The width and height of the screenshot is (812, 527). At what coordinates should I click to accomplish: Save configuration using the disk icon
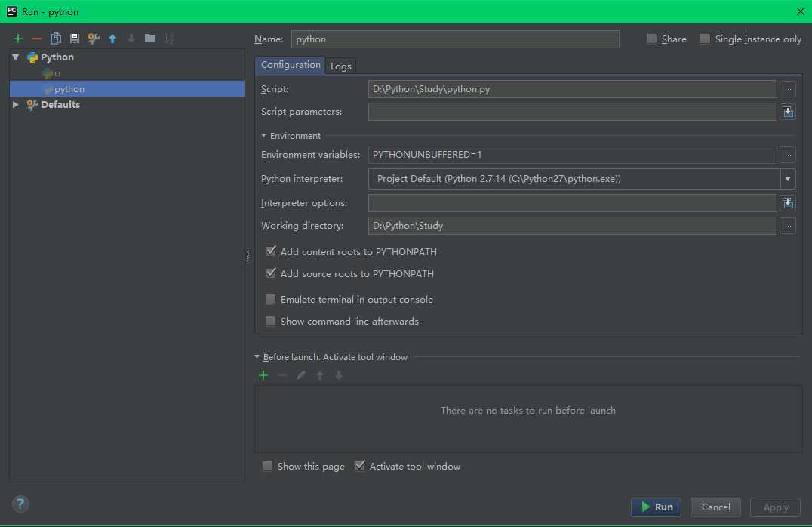tap(75, 39)
